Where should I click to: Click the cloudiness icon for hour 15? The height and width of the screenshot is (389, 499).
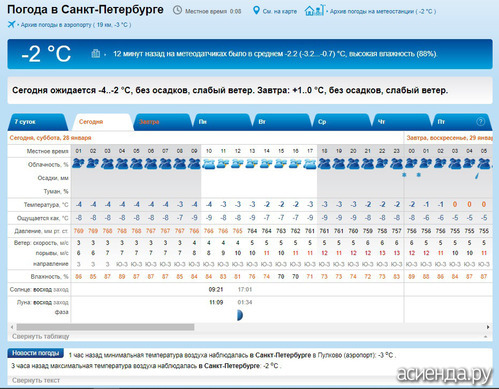click(x=281, y=163)
